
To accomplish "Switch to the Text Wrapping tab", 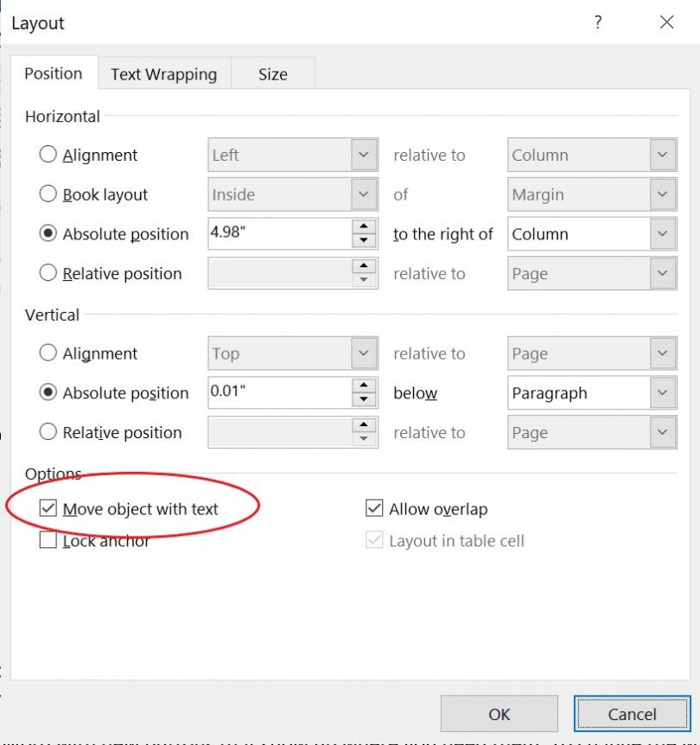I will coord(163,73).
